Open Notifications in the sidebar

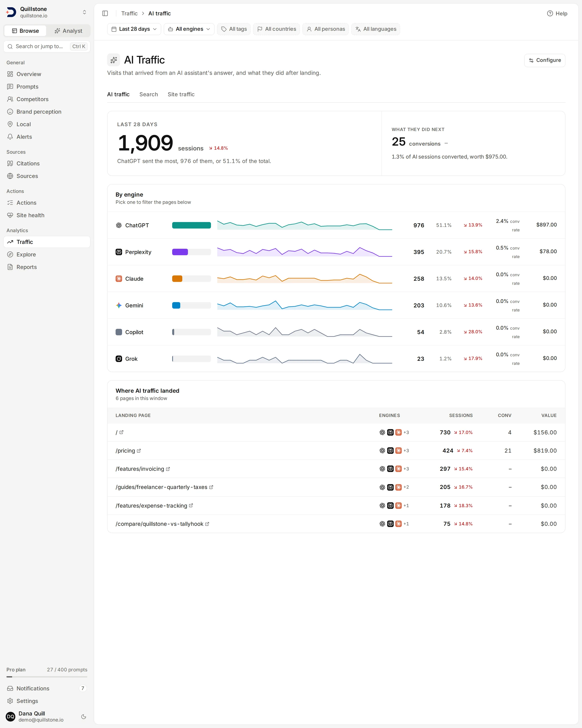[x=47, y=688]
